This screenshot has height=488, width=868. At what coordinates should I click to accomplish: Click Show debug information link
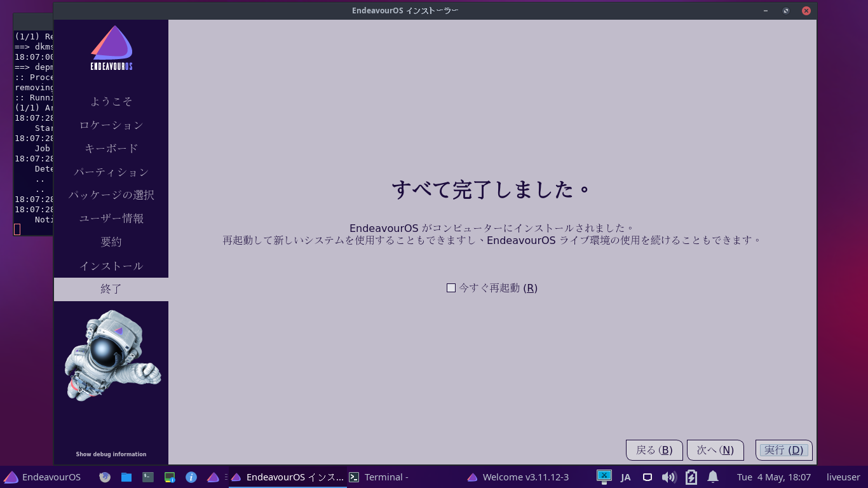(x=111, y=454)
